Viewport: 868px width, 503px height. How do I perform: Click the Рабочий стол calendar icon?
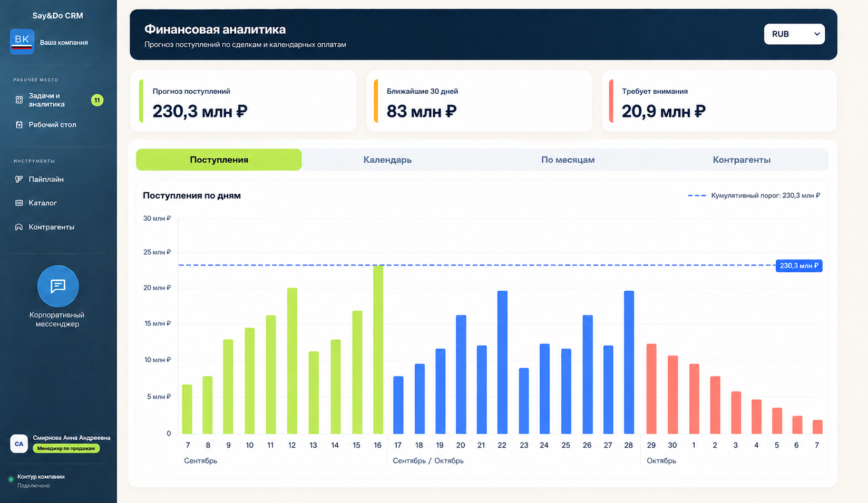click(19, 125)
